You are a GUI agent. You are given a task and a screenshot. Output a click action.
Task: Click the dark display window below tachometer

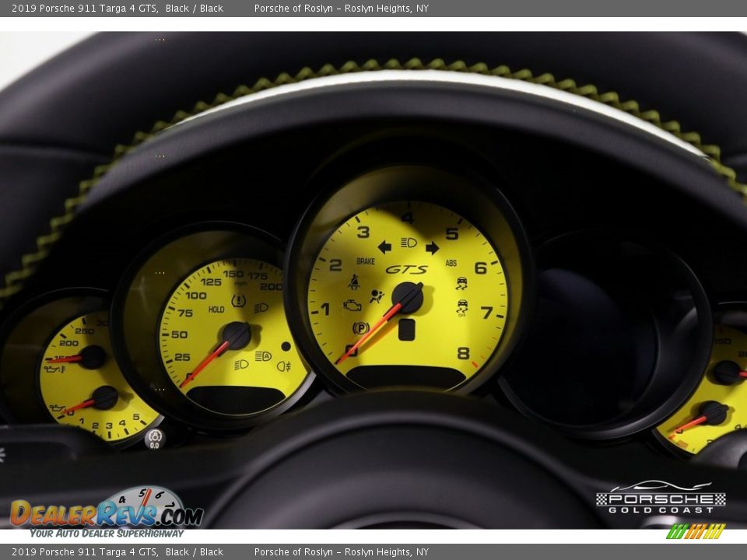click(x=406, y=376)
